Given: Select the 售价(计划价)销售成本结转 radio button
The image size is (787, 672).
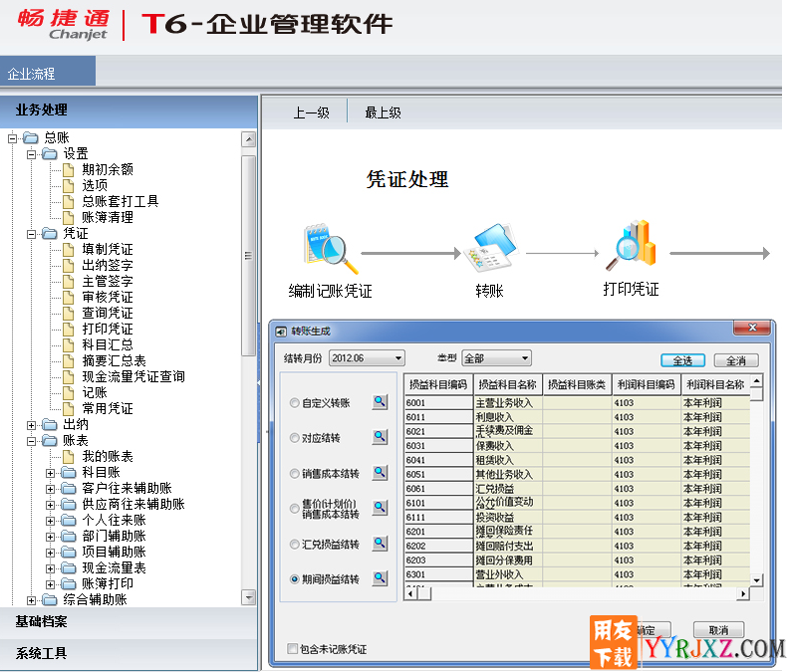Looking at the screenshot, I should click(295, 509).
